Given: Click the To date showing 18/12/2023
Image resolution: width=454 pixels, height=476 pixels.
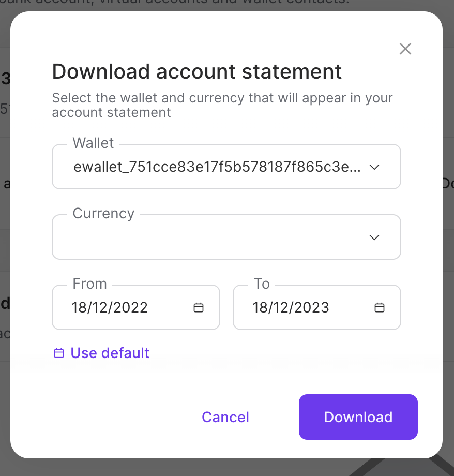Looking at the screenshot, I should click(290, 307).
